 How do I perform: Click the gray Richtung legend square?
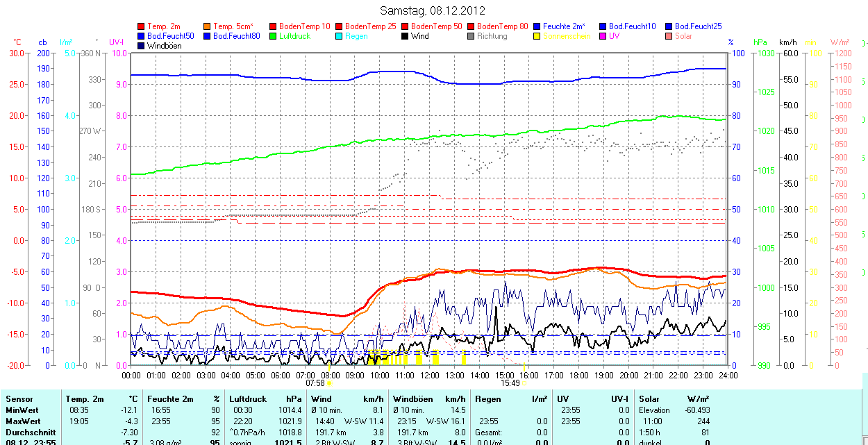[x=471, y=36]
